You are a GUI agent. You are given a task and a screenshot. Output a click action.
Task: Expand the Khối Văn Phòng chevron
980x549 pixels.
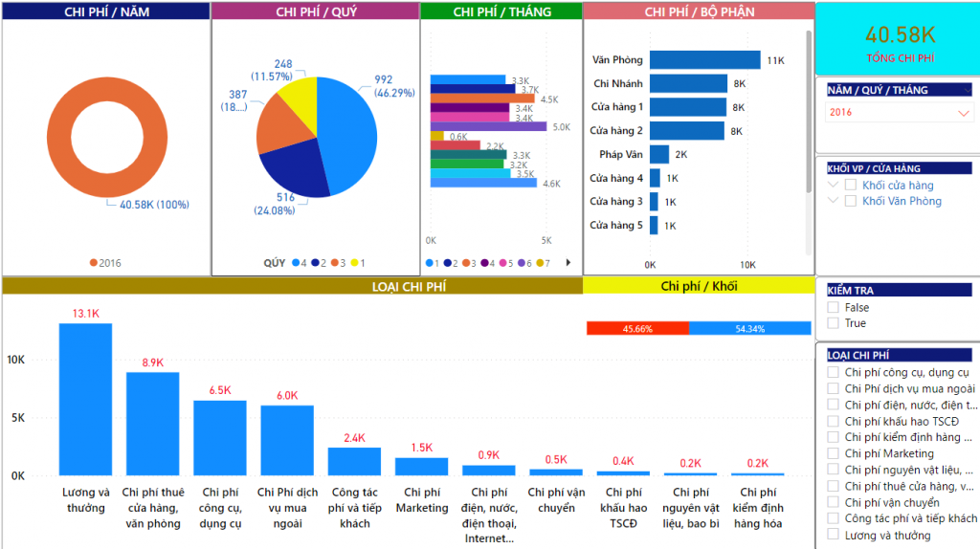tap(833, 201)
